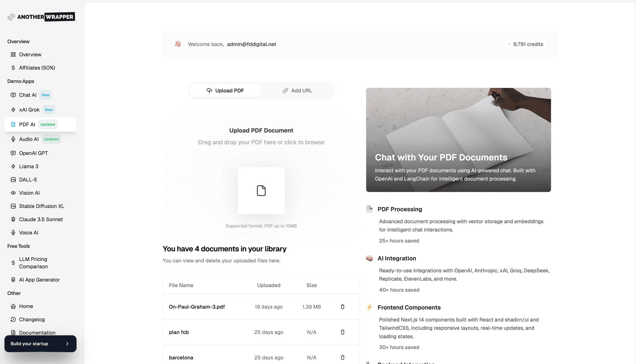Click the 9,791 credits badge
The width and height of the screenshot is (636, 364).
click(x=525, y=44)
